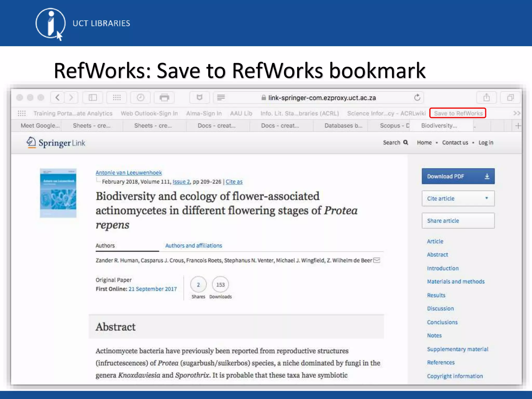
Task: Click Share article button
Action: (x=458, y=221)
